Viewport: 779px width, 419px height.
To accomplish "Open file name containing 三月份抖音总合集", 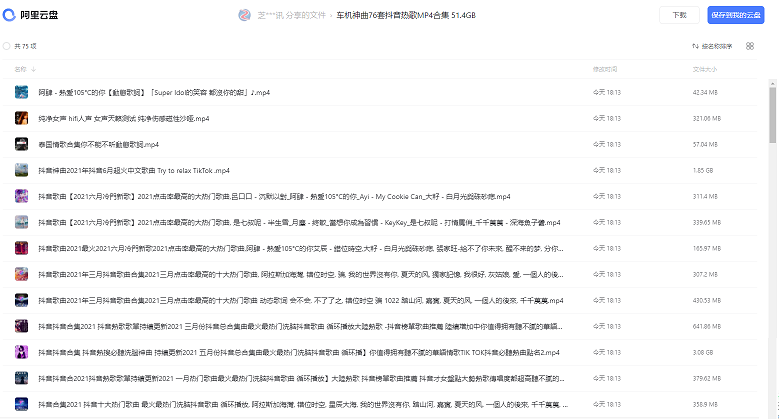I will pos(301,327).
